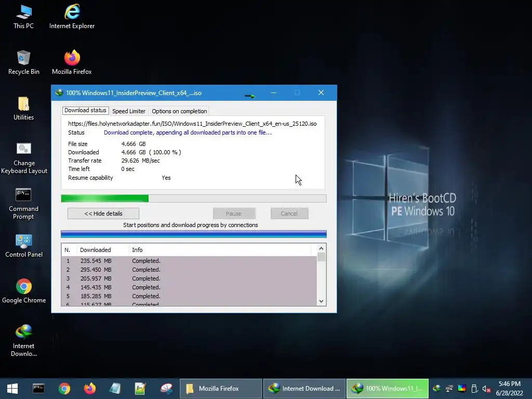532x399 pixels.
Task: Click the Downloaded column header
Action: (x=103, y=250)
